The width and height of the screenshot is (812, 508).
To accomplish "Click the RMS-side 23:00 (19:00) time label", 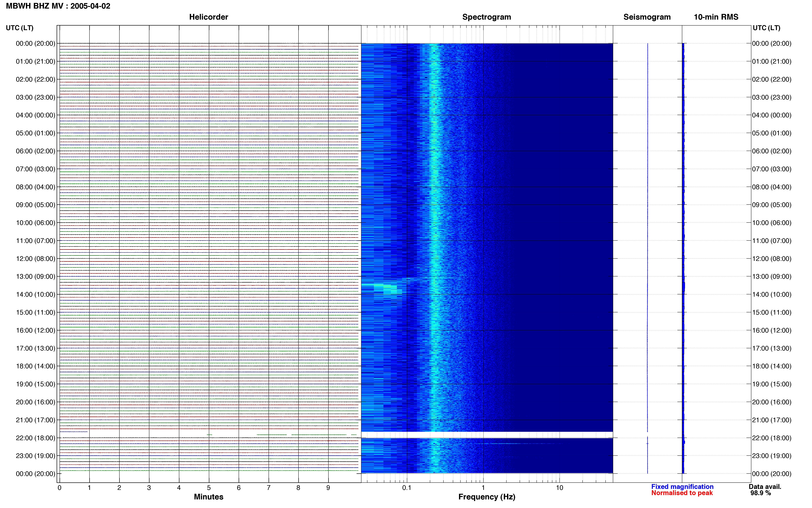I will 771,456.
